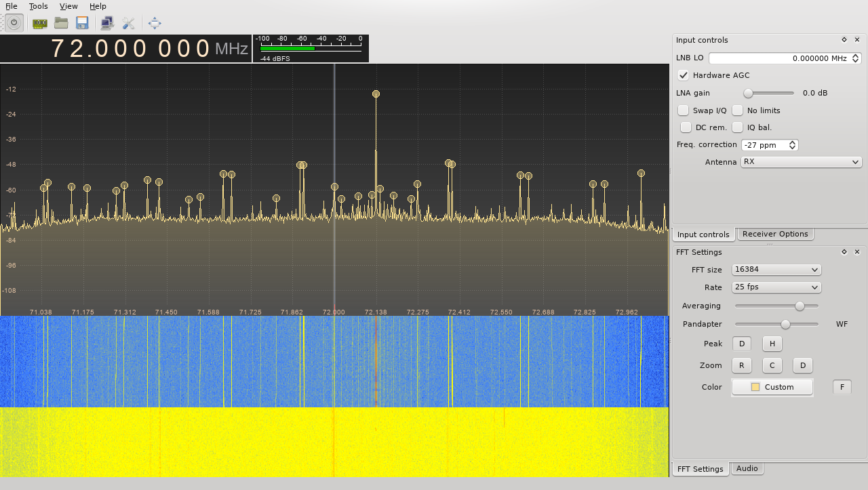Viewport: 868px width, 490px height.
Task: Click the crossed tools toolbar icon
Action: pyautogui.click(x=129, y=22)
